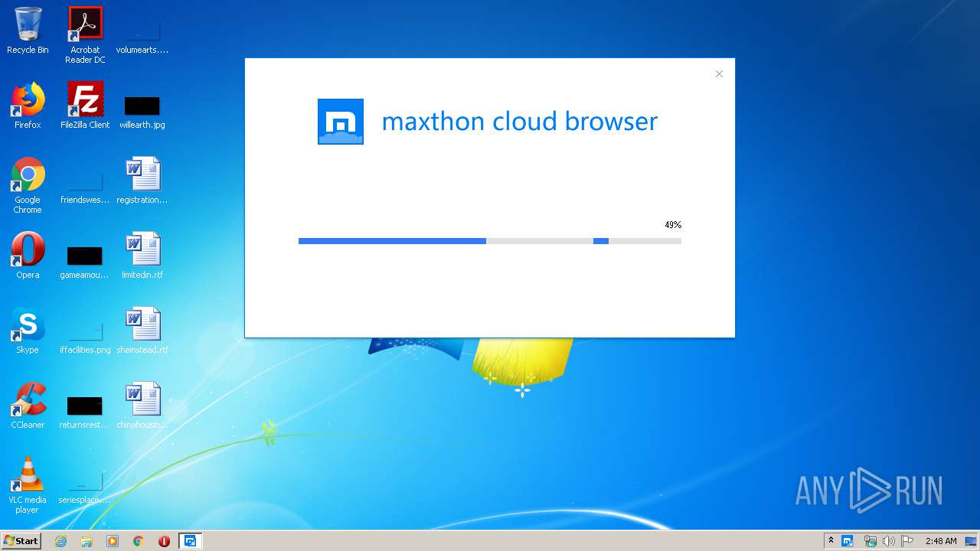The height and width of the screenshot is (551, 980).
Task: Launch CCleaner desktop shortcut
Action: [28, 406]
